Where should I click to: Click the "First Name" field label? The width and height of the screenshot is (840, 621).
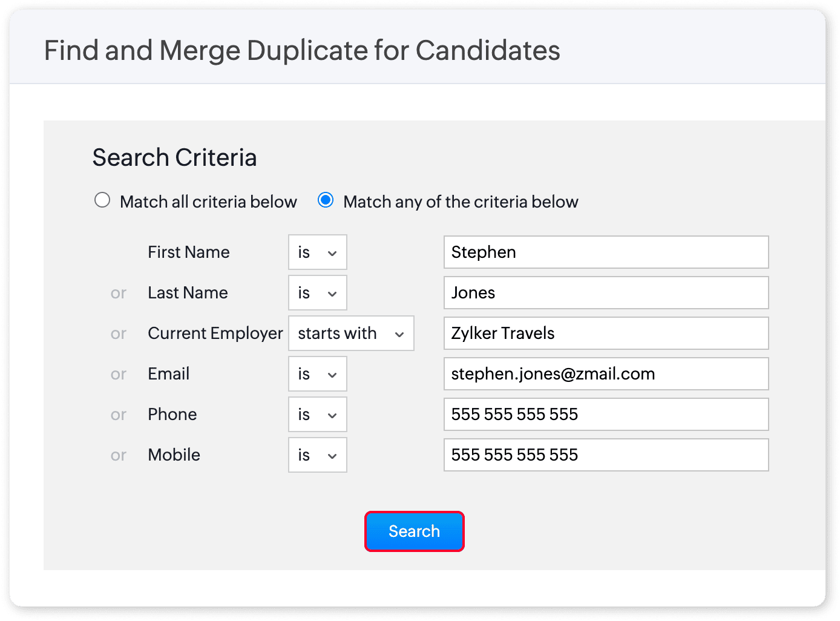pos(188,252)
